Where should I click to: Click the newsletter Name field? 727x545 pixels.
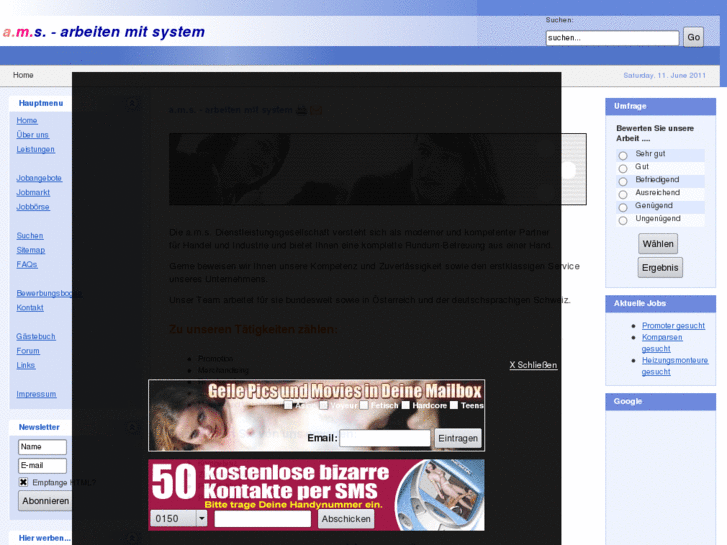pos(42,447)
